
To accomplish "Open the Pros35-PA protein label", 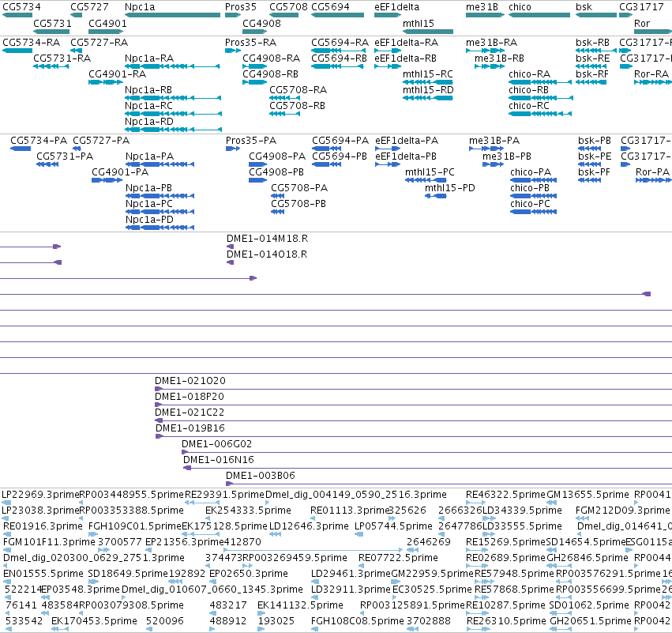I will pos(251,141).
